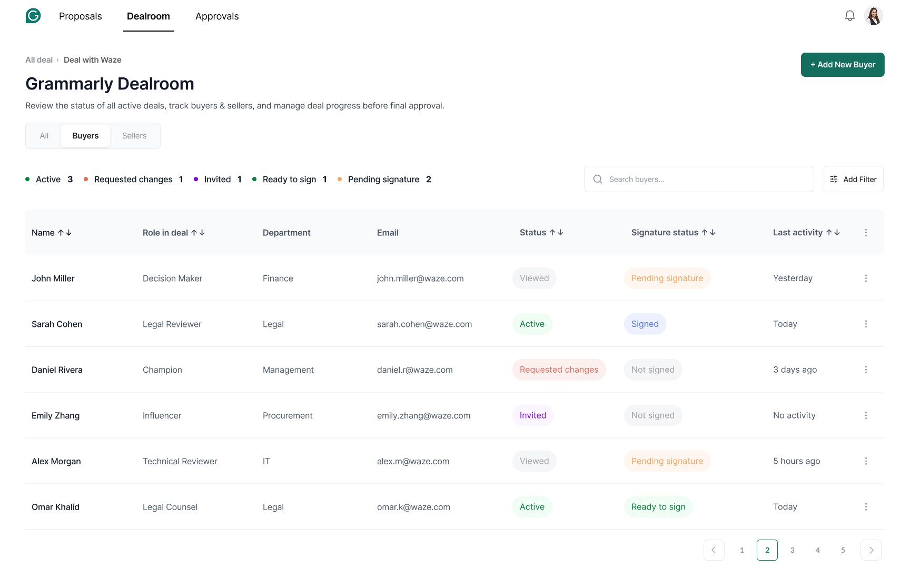This screenshot has height=588, width=910.
Task: Click Emily Zhang's Invited badge
Action: click(x=533, y=415)
